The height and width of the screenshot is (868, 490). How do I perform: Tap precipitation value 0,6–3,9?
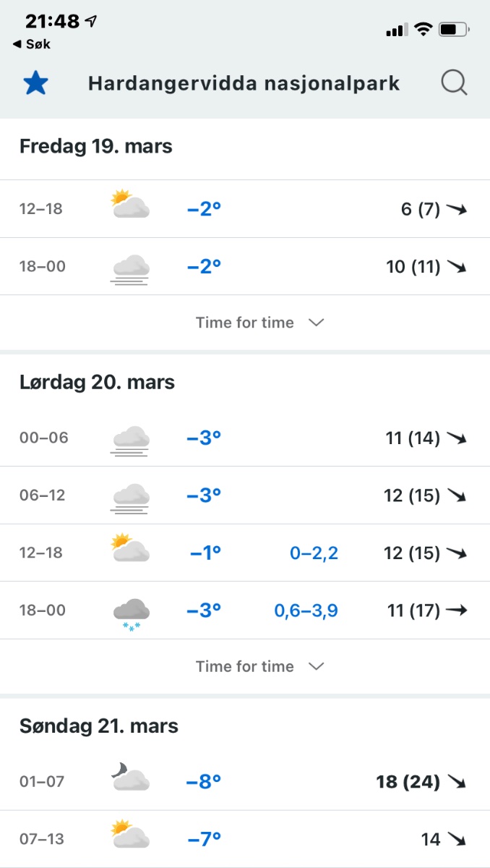(306, 610)
